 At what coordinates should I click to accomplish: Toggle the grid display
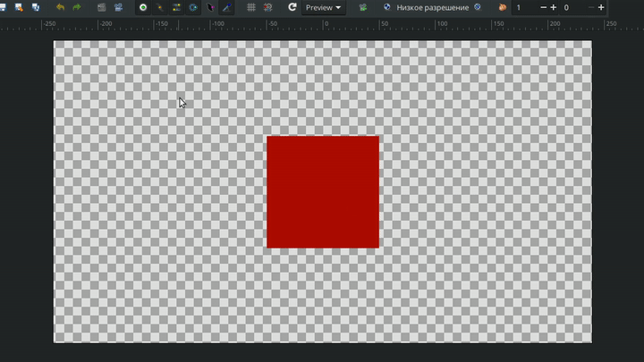251,7
